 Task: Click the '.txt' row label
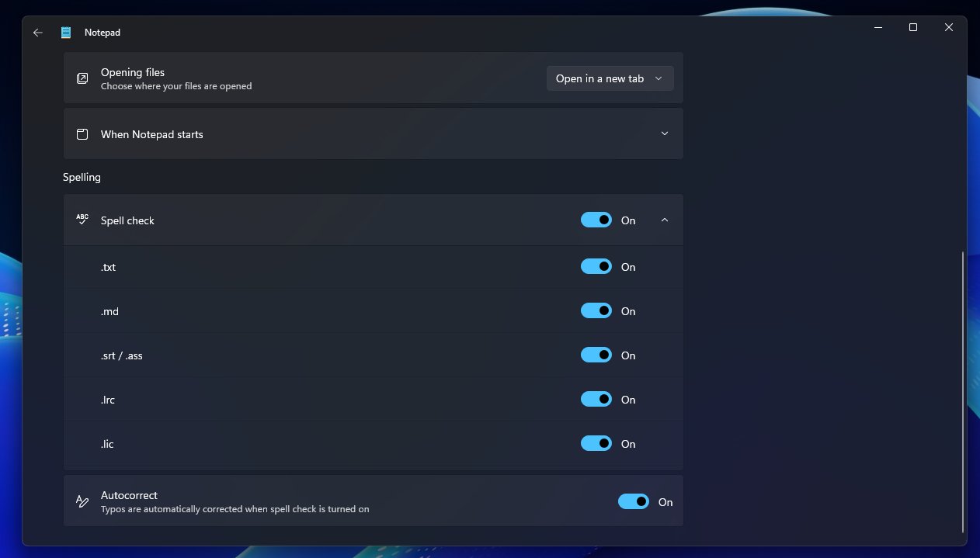[x=108, y=267]
